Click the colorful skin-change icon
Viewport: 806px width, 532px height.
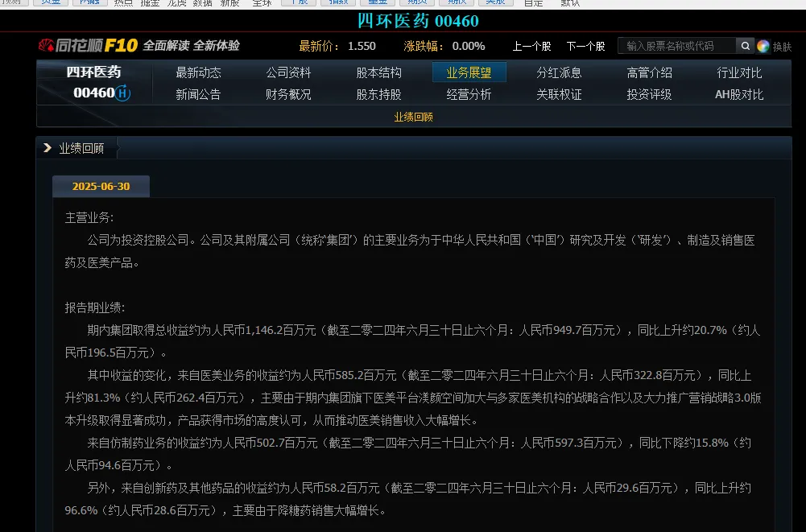(763, 46)
